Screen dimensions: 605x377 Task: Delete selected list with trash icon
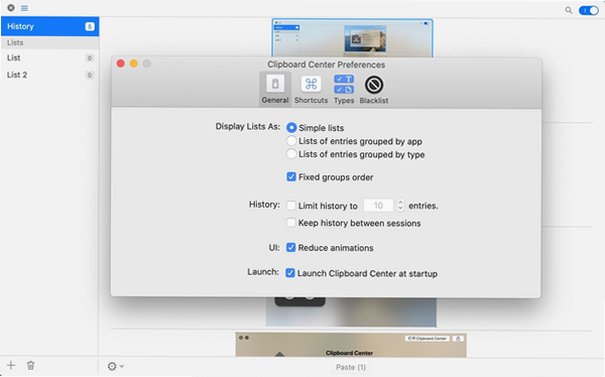pyautogui.click(x=30, y=365)
